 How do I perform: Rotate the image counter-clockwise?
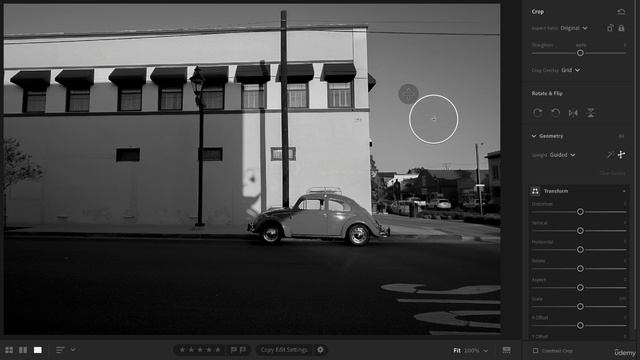coord(556,113)
